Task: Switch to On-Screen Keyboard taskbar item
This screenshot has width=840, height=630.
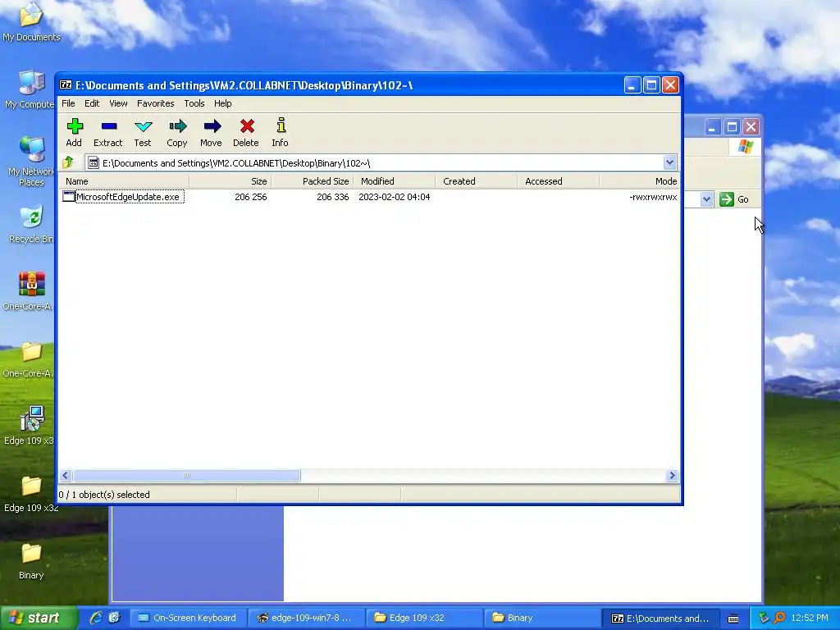Action: (x=188, y=618)
